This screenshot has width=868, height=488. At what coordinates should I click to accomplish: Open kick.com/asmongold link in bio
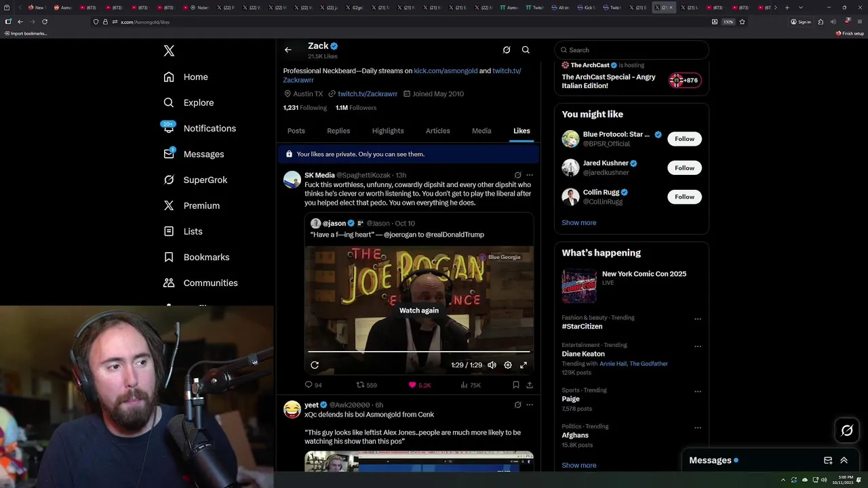pos(446,71)
